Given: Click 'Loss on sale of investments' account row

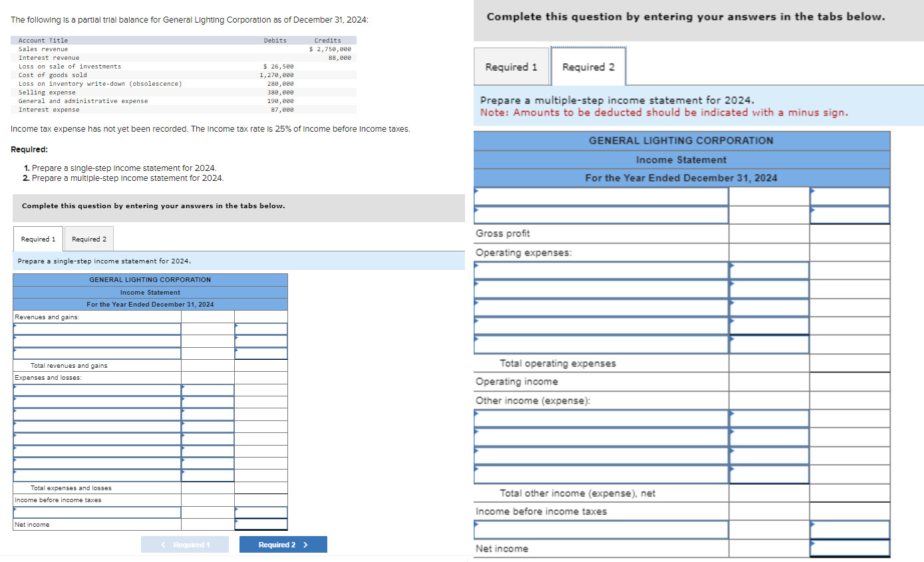Looking at the screenshot, I should tap(70, 67).
